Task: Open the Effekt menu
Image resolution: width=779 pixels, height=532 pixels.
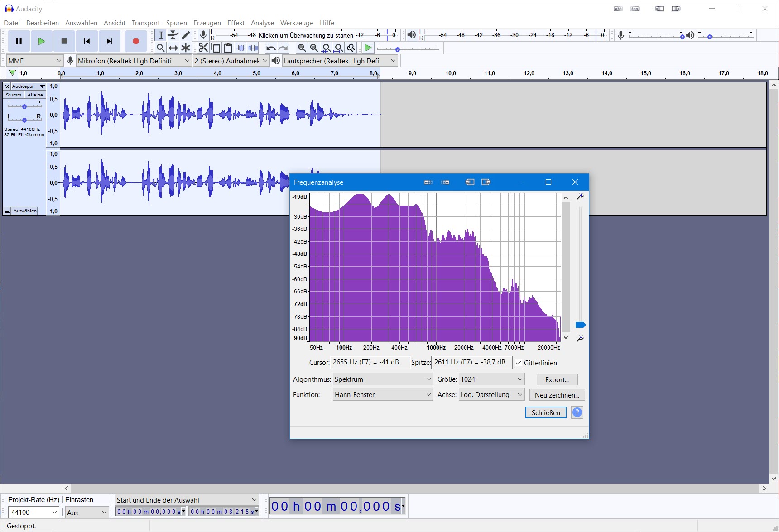Action: 236,23
